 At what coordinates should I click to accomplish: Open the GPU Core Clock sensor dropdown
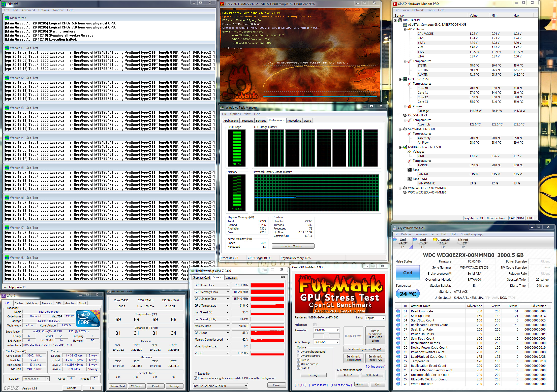[228, 285]
